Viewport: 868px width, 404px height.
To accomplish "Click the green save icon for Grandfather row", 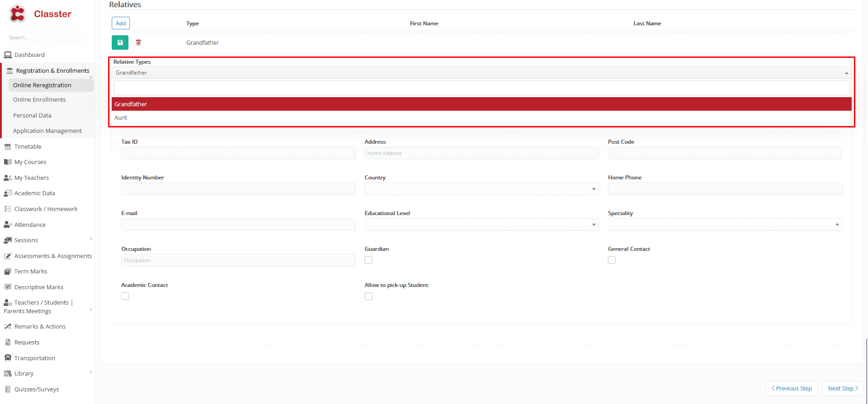I will click(120, 42).
